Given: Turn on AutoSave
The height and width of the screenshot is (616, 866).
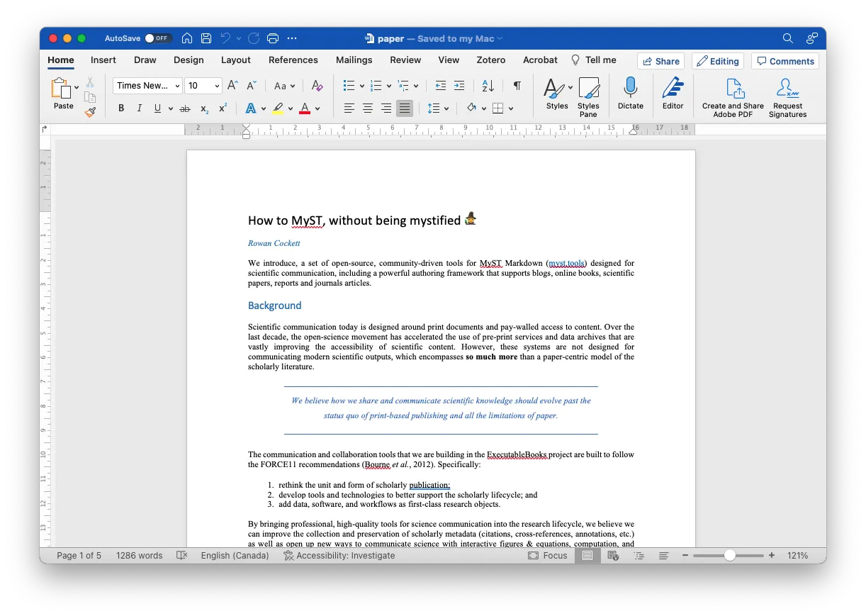Looking at the screenshot, I should tap(158, 38).
